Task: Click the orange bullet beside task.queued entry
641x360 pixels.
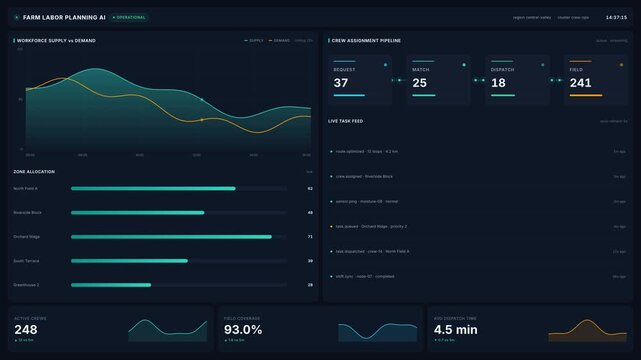Action: pyautogui.click(x=331, y=226)
